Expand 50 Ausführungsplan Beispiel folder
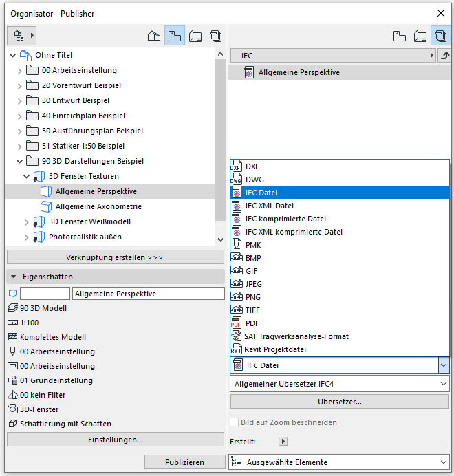 click(x=19, y=131)
